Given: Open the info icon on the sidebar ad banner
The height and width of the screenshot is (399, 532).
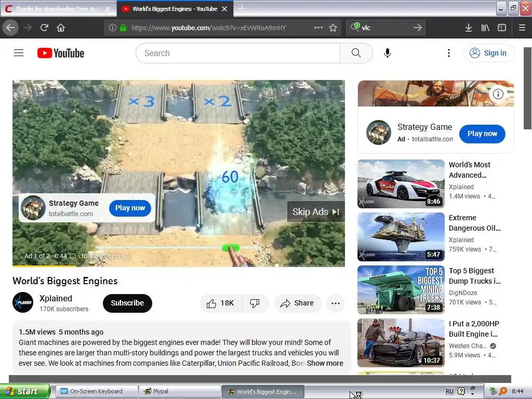Looking at the screenshot, I should tap(498, 94).
